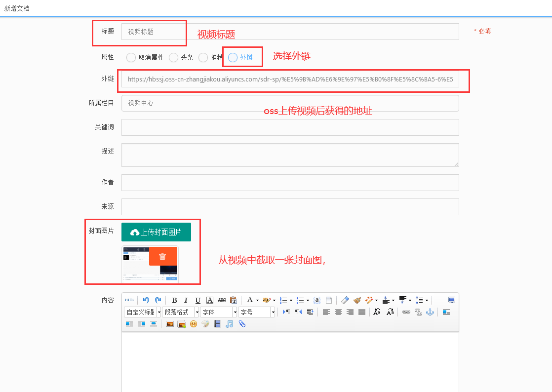
Task: Align text right in editor
Action: pos(350,312)
